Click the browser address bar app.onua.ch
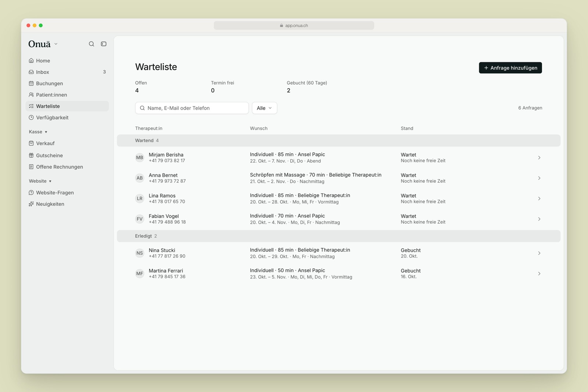Image resolution: width=588 pixels, height=392 pixels. (294, 25)
